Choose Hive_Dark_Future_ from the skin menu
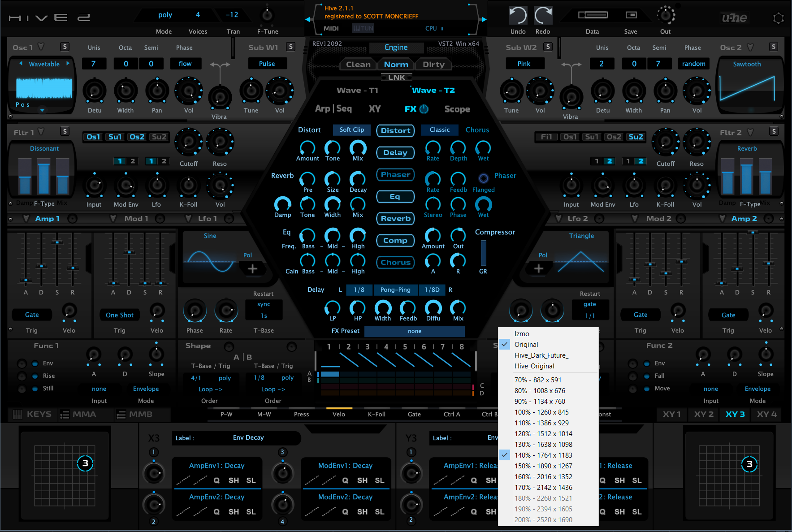The width and height of the screenshot is (792, 532). tap(548, 355)
